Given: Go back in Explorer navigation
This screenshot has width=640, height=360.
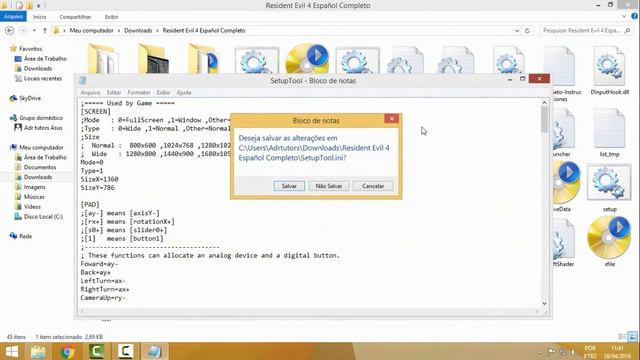Looking at the screenshot, I should point(9,31).
